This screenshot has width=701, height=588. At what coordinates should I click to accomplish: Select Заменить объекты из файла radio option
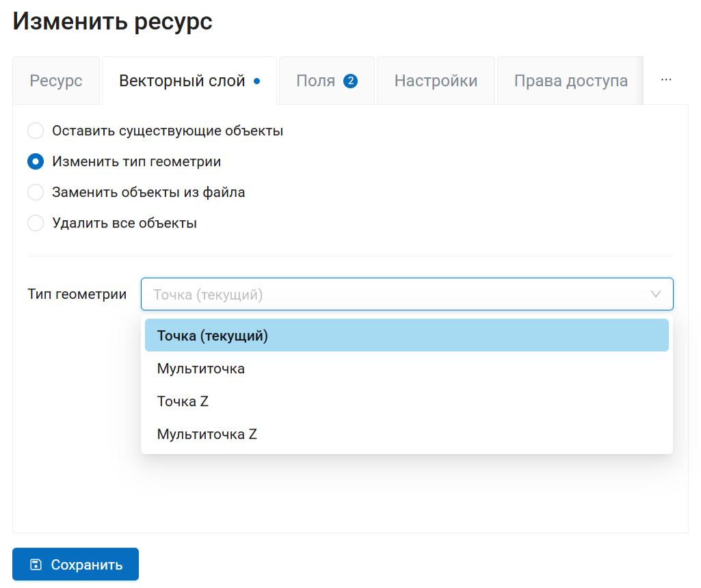click(x=36, y=192)
